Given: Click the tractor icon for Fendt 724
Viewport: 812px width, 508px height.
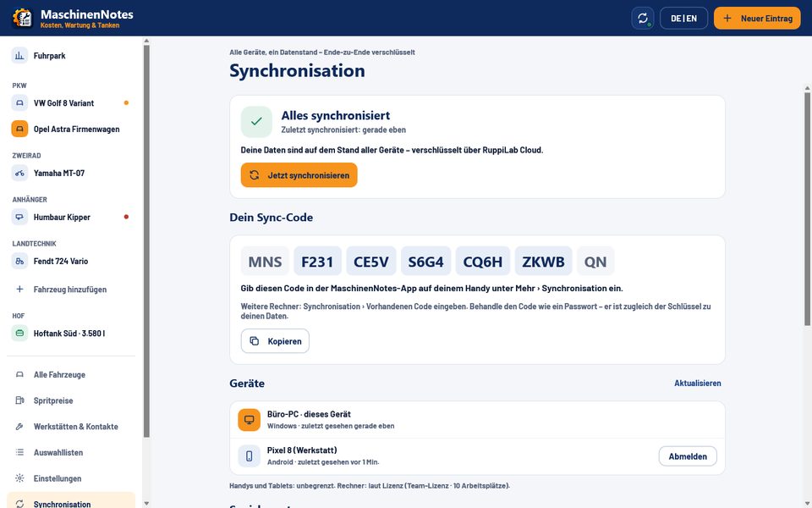Looking at the screenshot, I should [x=19, y=262].
